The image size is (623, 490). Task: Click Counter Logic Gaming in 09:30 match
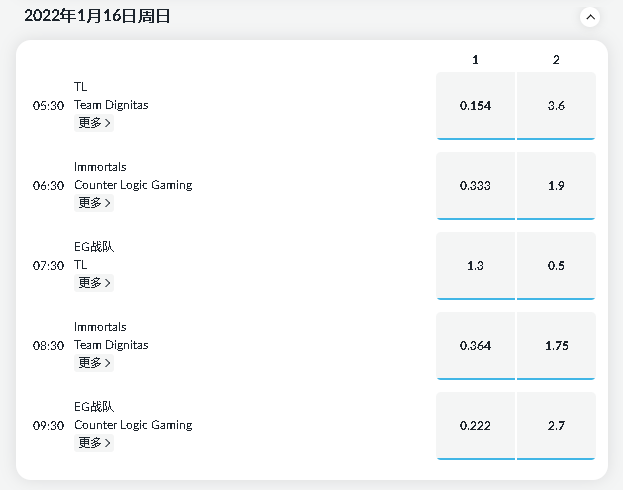click(133, 425)
